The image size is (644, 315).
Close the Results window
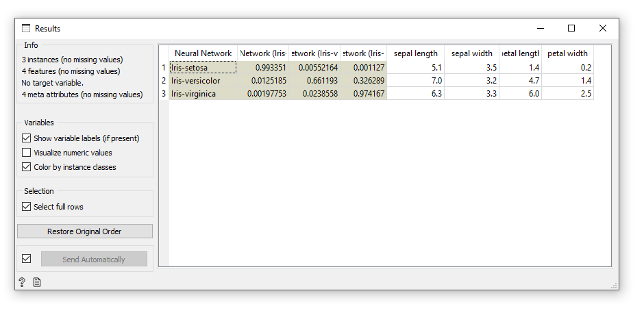pos(602,29)
